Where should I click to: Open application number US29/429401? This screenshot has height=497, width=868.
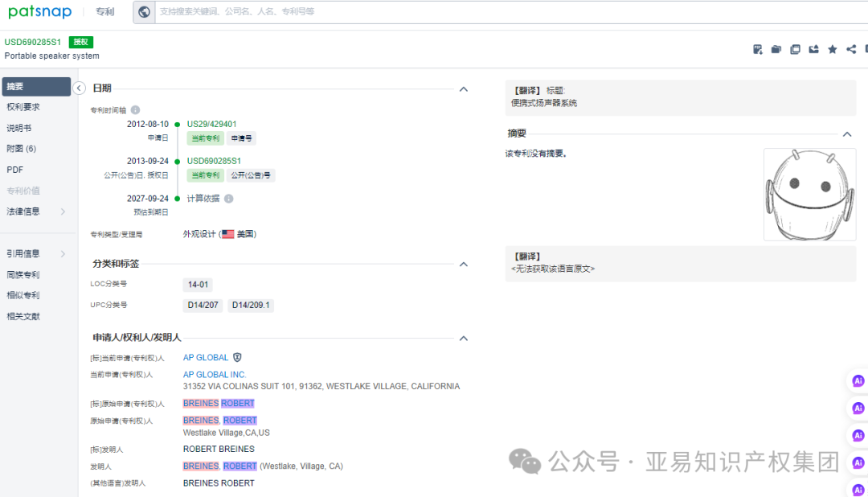click(211, 124)
